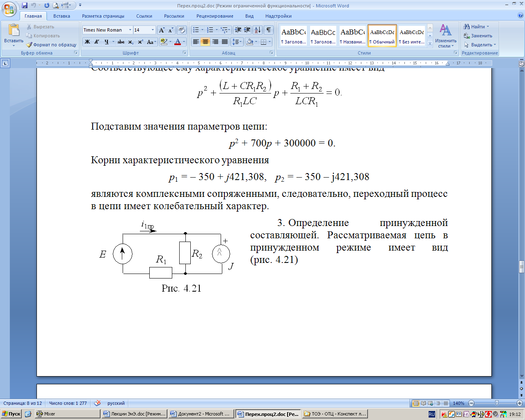Open line spacing options

(x=237, y=42)
